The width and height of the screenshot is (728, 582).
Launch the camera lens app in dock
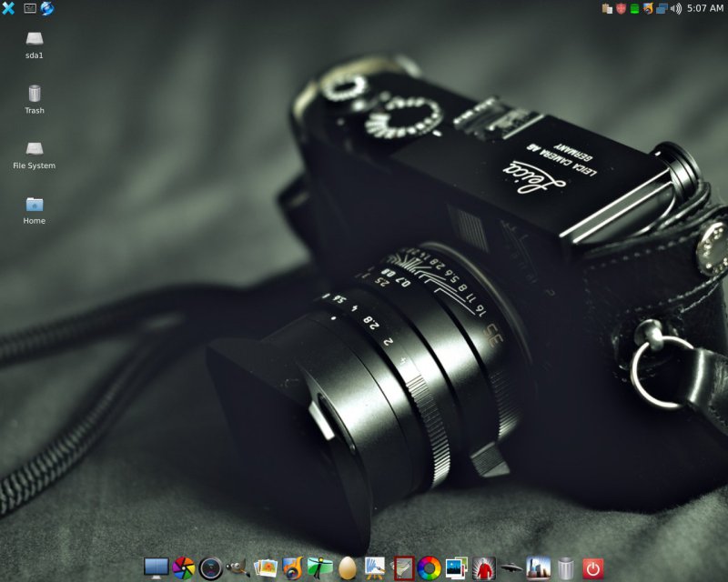210,568
